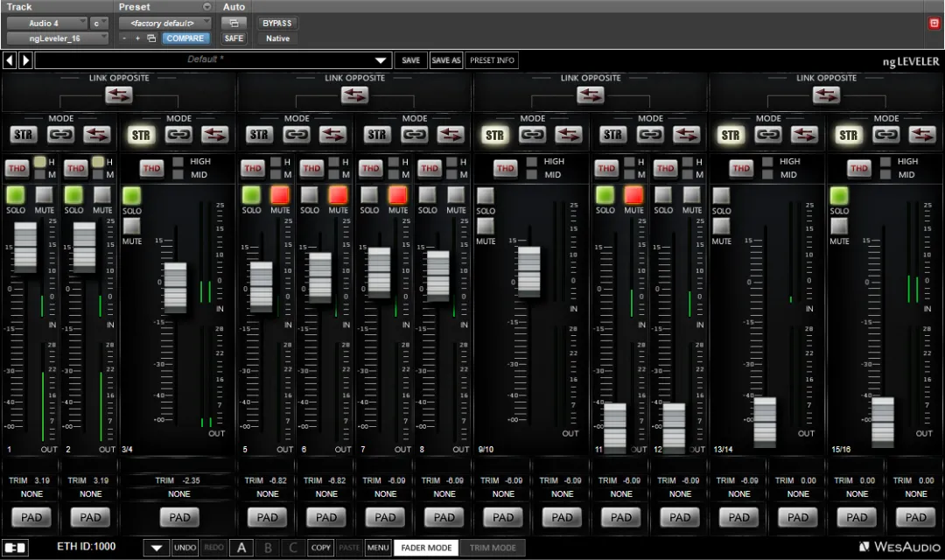Viewport: 945px width, 560px height.
Task: Go to previous preset with left arrow
Action: 10,60
